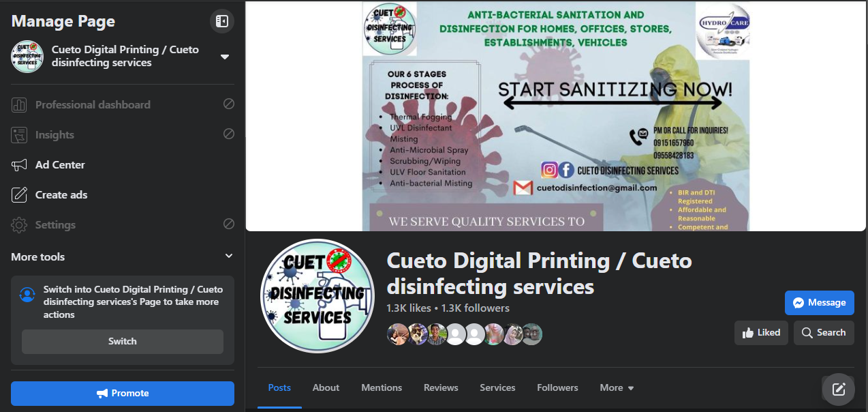Expand the More tools section
The image size is (868, 412).
tap(123, 256)
